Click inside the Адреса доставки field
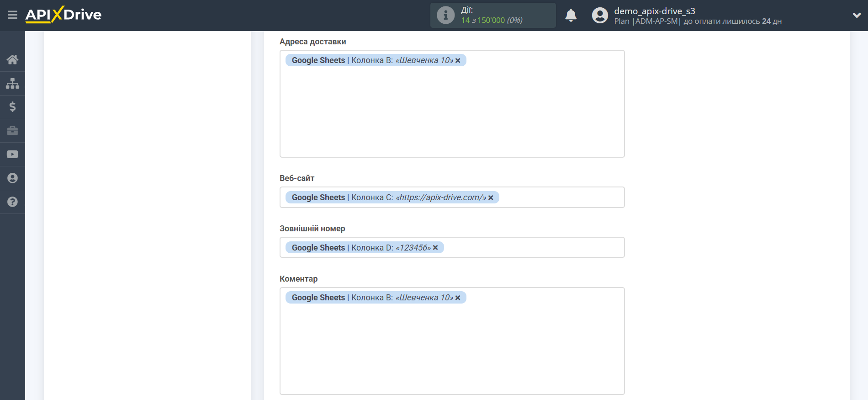868x400 pixels. tap(452, 104)
